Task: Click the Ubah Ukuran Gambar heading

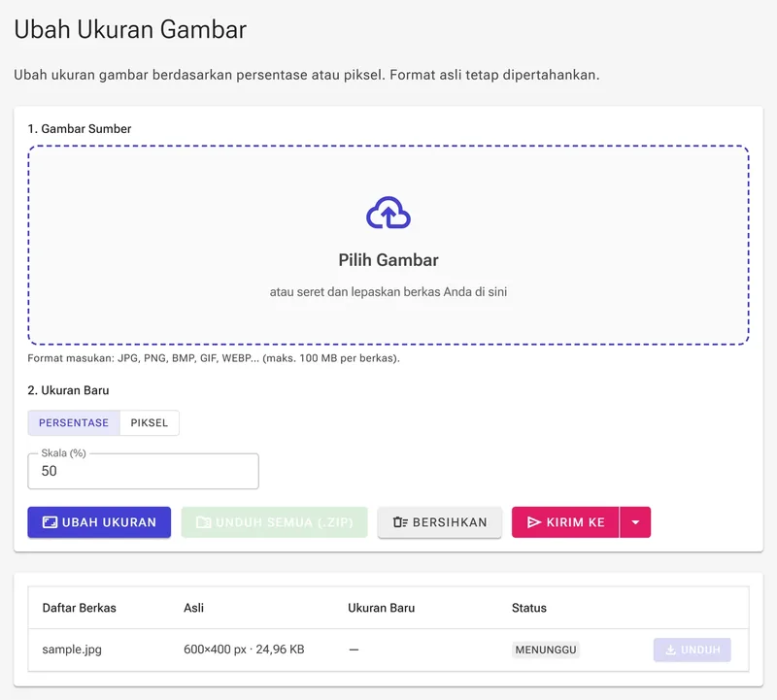Action: pyautogui.click(x=130, y=29)
